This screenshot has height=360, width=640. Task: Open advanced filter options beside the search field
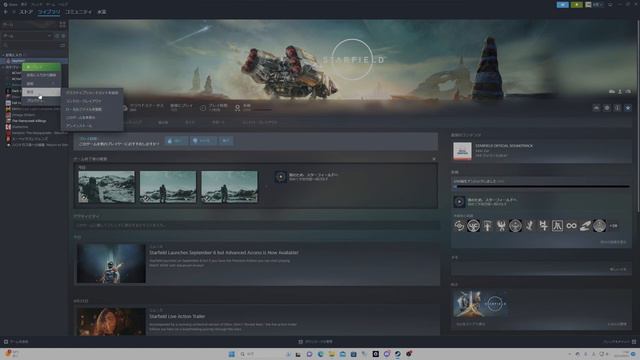[x=62, y=45]
